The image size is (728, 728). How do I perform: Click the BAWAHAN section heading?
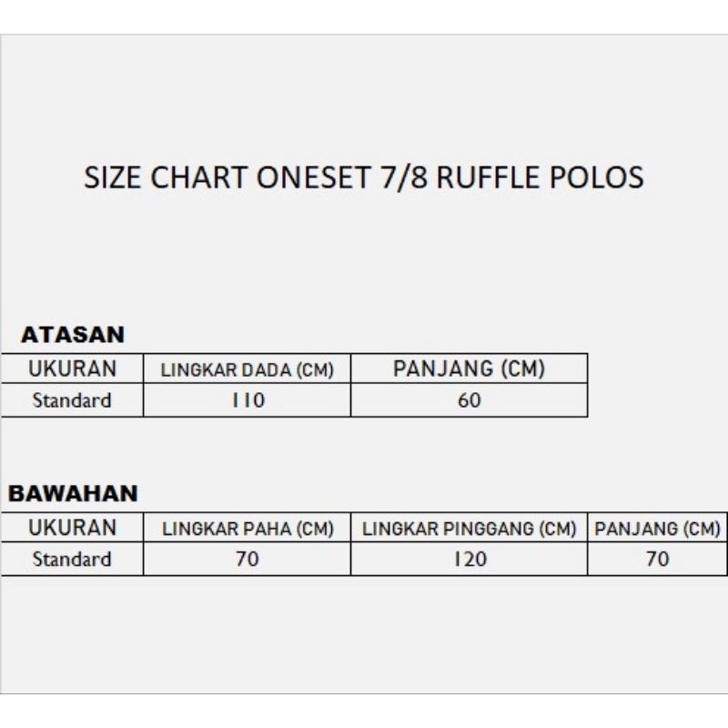coord(73,494)
